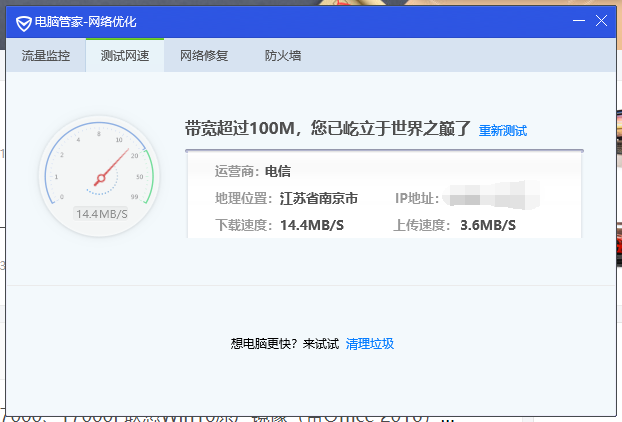The image size is (622, 422).
Task: Click the 江苏省南京市 location value
Action: click(319, 198)
